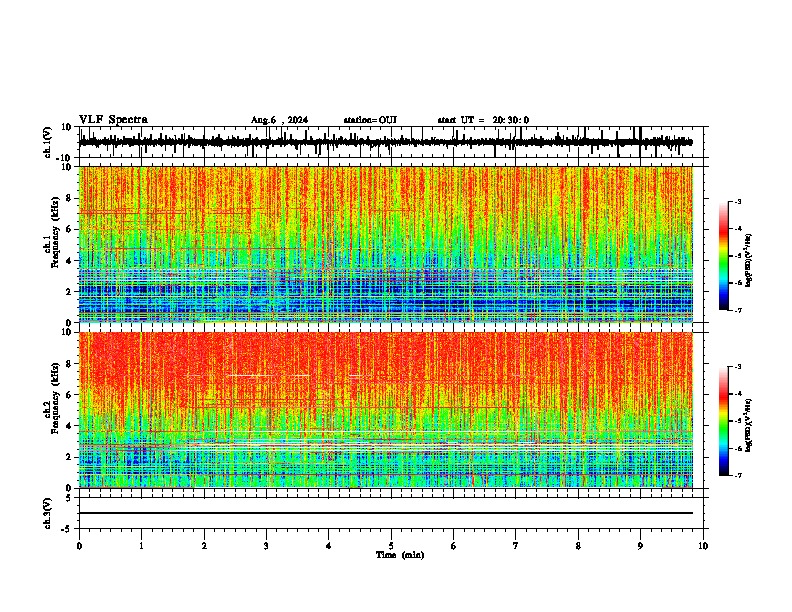Screen dimensions: 792x612
Task: Click the "2" kHz tick of ch.2 spectrogram
Action: coord(70,457)
